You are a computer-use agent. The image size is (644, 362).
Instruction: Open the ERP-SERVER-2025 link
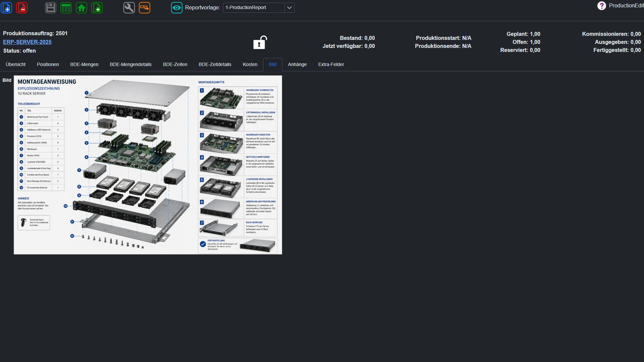[27, 42]
